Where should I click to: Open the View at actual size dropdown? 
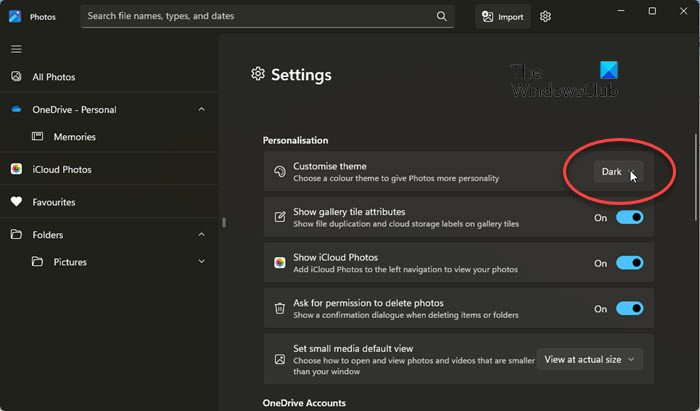tap(590, 358)
